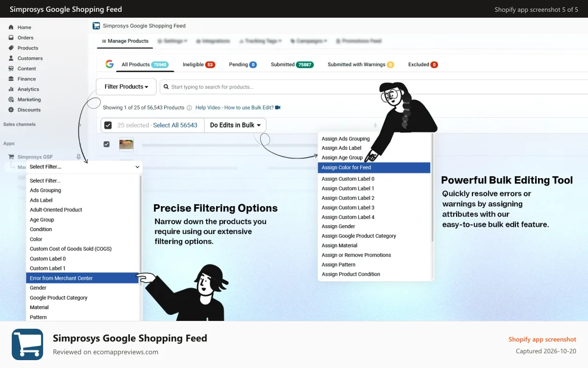Choose Assign Age Group from bulk menu

click(x=342, y=158)
